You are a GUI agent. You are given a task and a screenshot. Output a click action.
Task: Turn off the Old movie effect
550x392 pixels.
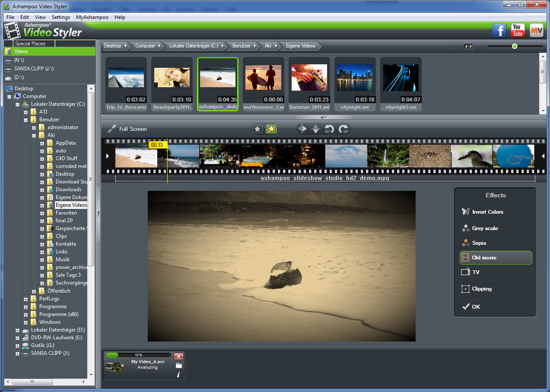(496, 258)
